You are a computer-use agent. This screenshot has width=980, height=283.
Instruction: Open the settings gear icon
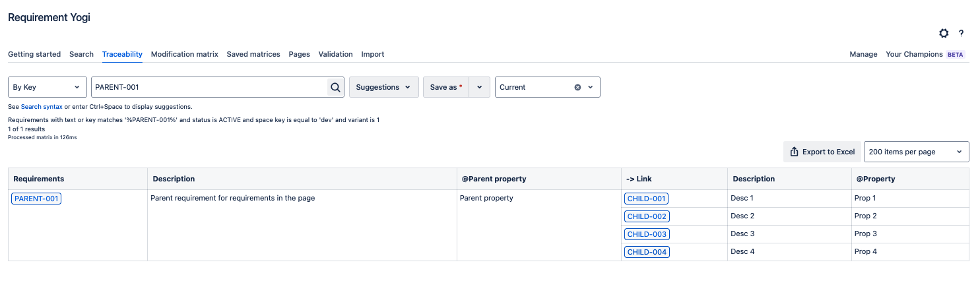(944, 33)
